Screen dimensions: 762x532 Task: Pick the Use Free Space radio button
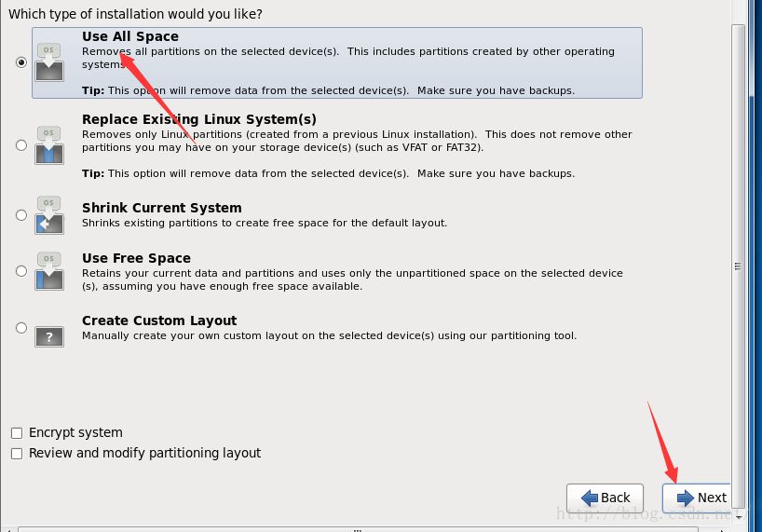[x=21, y=271]
